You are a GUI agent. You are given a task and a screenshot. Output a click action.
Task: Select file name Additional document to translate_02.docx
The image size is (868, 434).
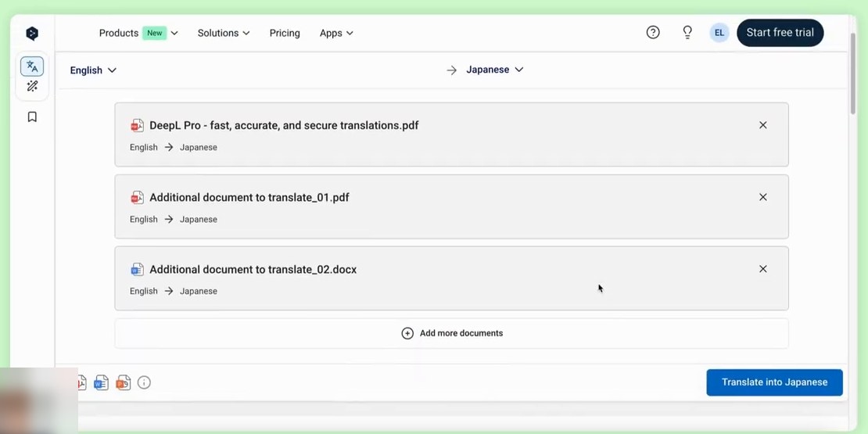tap(253, 270)
